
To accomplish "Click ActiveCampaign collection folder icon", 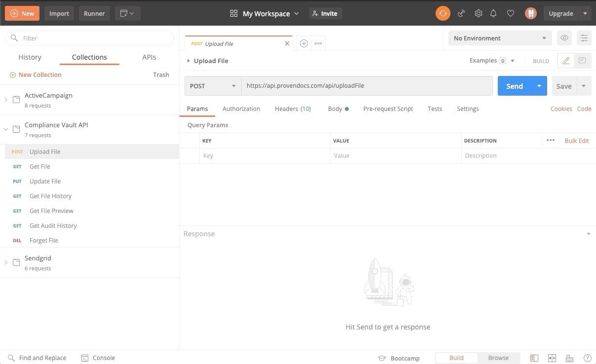I will click(x=16, y=99).
